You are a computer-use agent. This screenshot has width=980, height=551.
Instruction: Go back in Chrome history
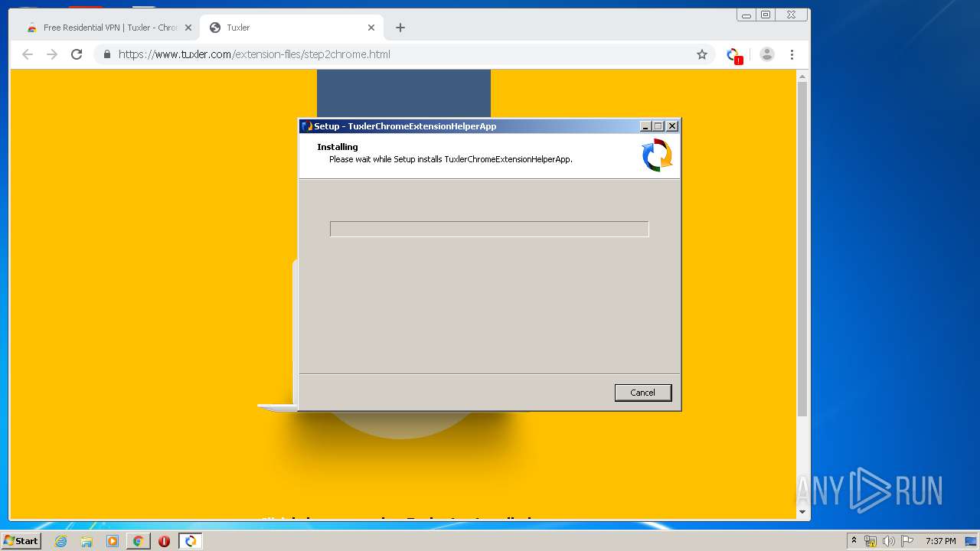(x=28, y=54)
